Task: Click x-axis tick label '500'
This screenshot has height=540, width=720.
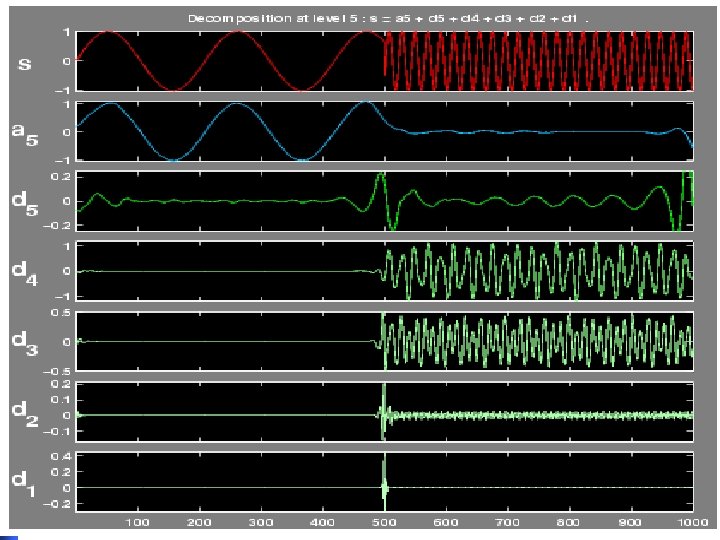Action: click(384, 522)
